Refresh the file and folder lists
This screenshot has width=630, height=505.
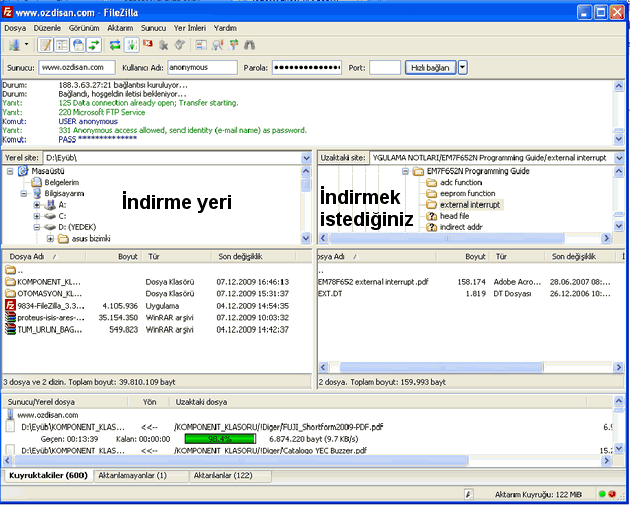pyautogui.click(x=115, y=45)
